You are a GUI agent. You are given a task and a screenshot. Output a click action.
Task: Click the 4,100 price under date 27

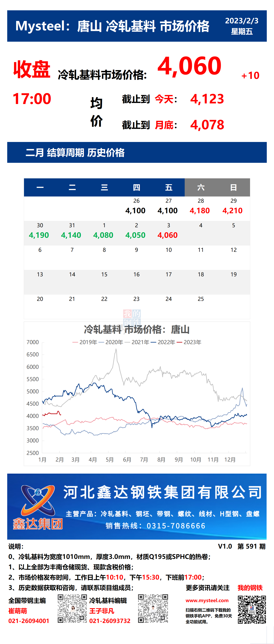[168, 211]
